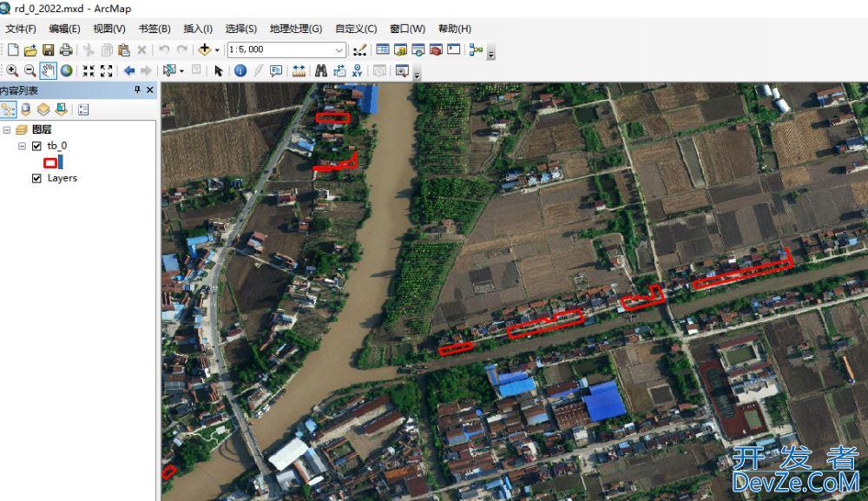This screenshot has width=868, height=501.
Task: List layers By Selection
Action: [61, 109]
